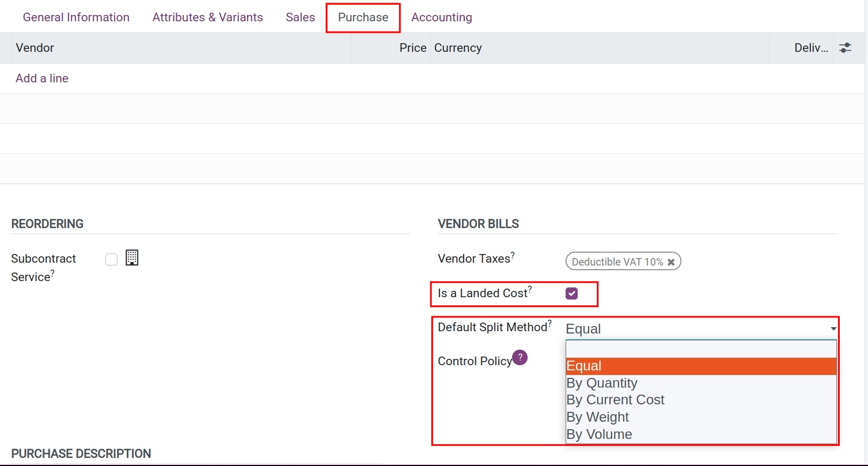Choose By Current Cost from the dropdown
This screenshot has height=466, width=868.
615,399
